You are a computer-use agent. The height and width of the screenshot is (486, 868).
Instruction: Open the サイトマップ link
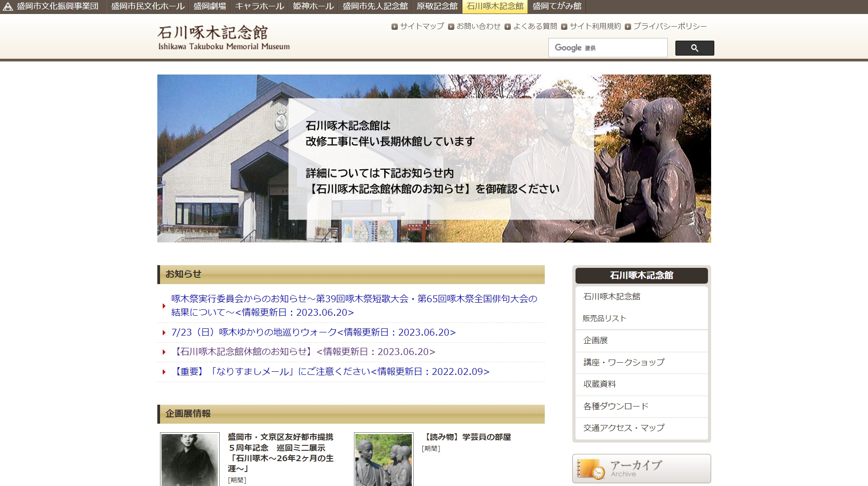click(x=422, y=26)
